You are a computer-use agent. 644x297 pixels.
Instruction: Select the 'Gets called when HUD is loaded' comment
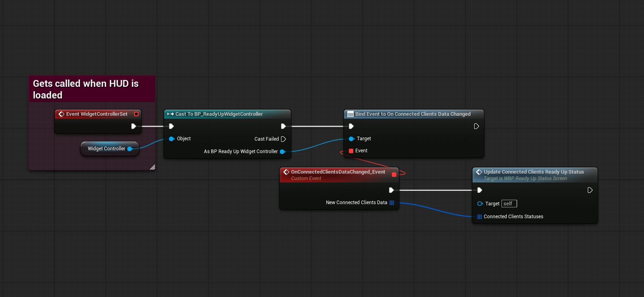pos(86,89)
